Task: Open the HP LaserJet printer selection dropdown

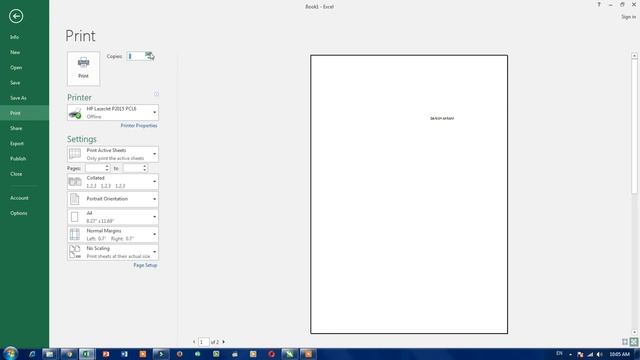Action: (113, 113)
